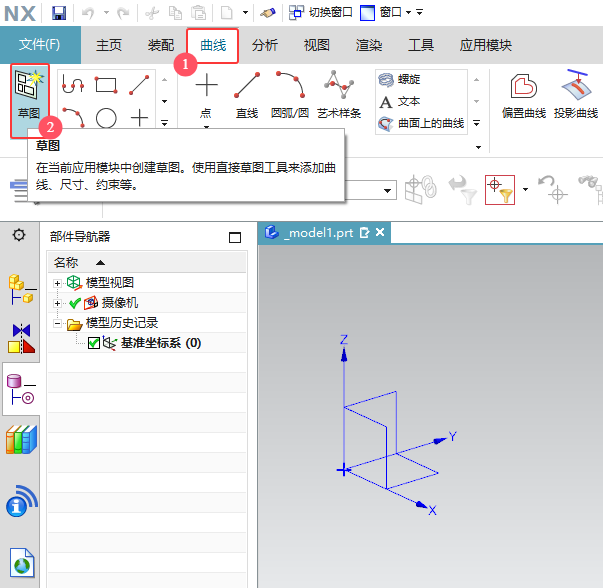The width and height of the screenshot is (603, 588).
Task: Open the Part Navigator sidebar icon
Action: click(x=22, y=389)
